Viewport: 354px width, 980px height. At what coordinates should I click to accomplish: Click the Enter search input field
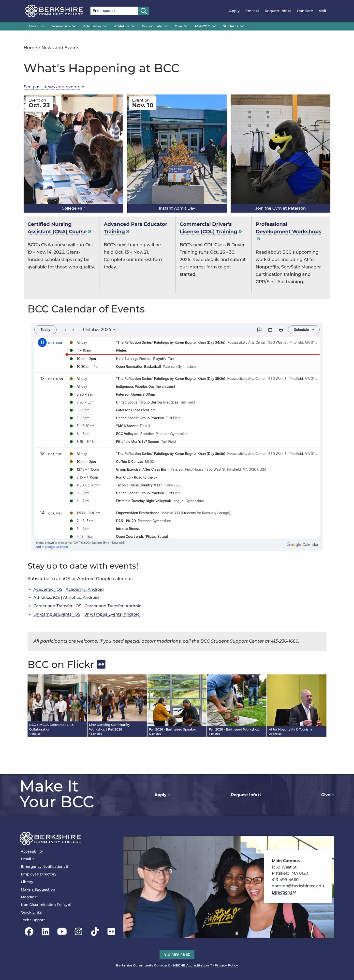tap(114, 11)
